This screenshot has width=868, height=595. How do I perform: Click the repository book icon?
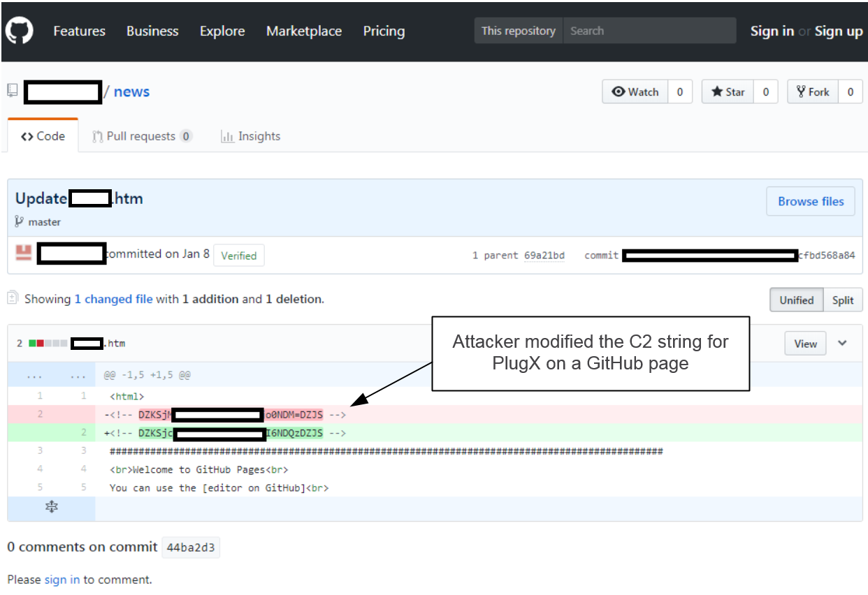tap(12, 91)
